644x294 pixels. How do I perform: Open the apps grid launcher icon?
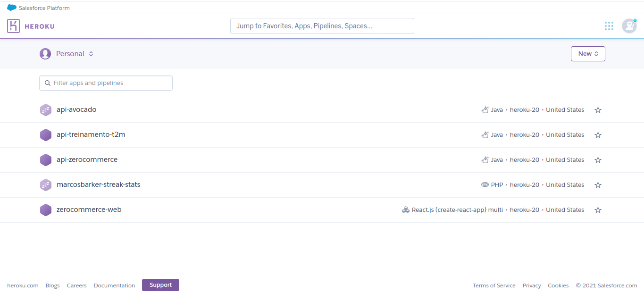pyautogui.click(x=609, y=26)
